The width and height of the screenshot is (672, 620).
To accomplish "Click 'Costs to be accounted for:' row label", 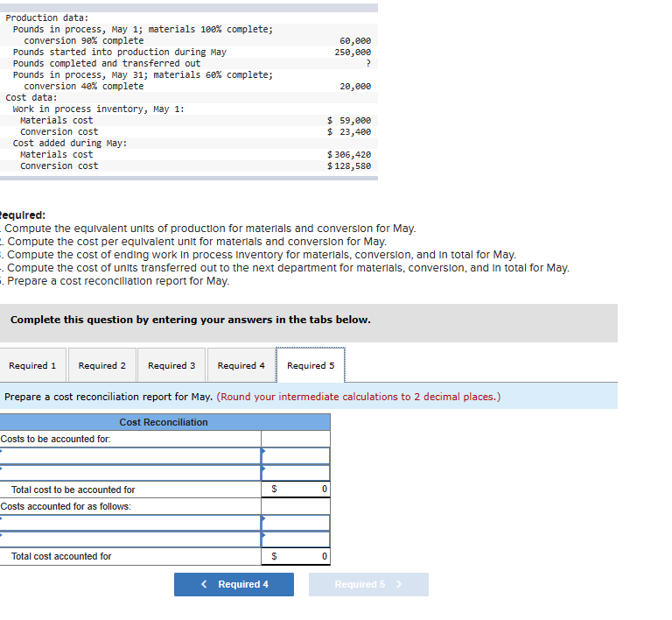I will click(x=55, y=439).
